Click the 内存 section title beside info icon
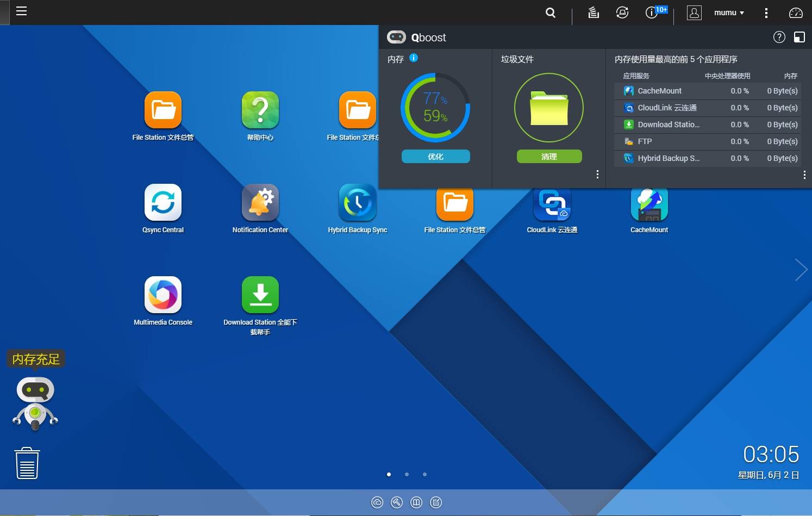Viewport: 812px width, 516px height. (396, 59)
